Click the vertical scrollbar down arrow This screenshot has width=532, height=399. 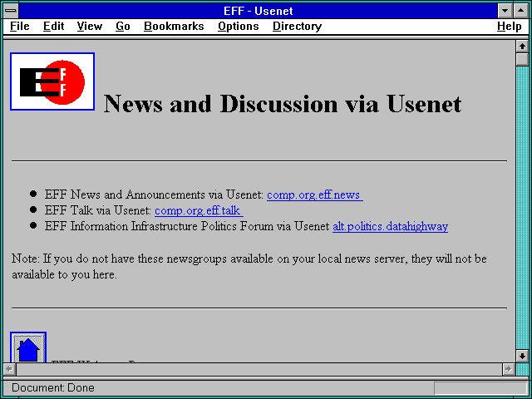(x=522, y=356)
